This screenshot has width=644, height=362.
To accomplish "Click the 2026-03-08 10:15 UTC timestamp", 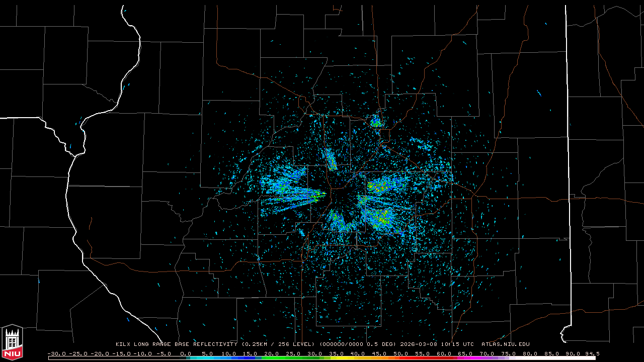I will tap(437, 344).
